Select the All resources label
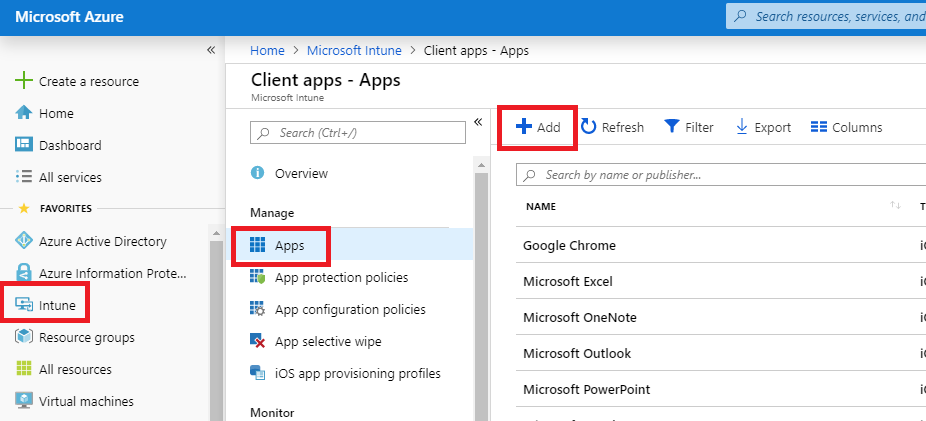Image resolution: width=926 pixels, height=421 pixels. pyautogui.click(x=75, y=370)
